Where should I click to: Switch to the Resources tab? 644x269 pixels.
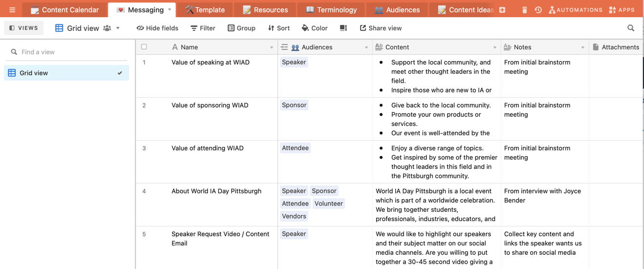point(265,10)
